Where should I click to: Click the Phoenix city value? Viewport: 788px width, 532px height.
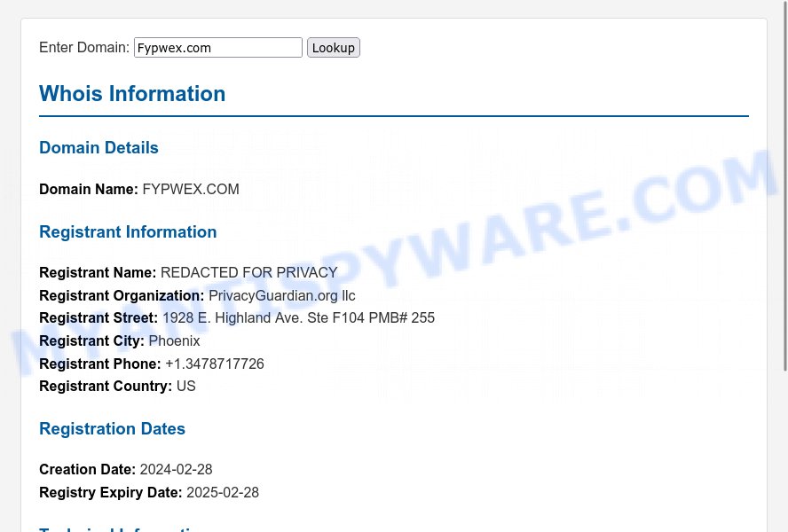[175, 341]
